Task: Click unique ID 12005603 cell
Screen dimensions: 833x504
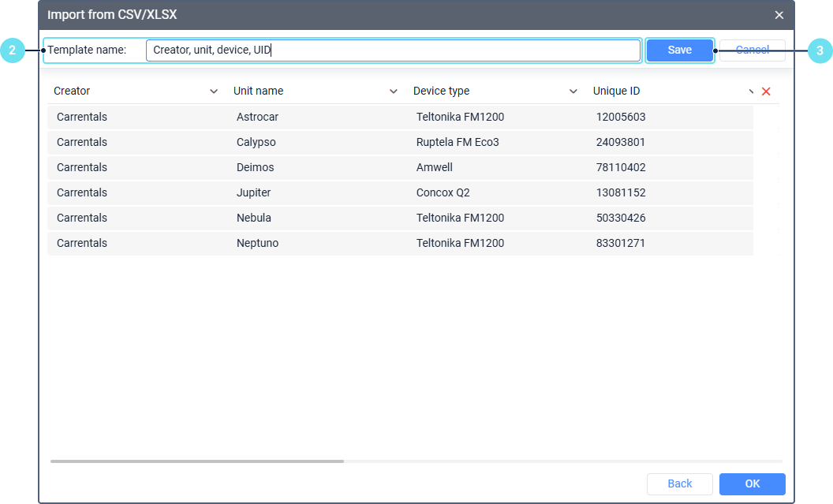Action: point(621,117)
